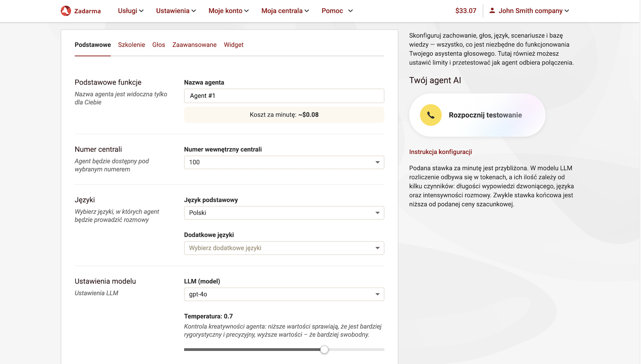
Task: Click the Zadarma logo
Action: point(81,10)
